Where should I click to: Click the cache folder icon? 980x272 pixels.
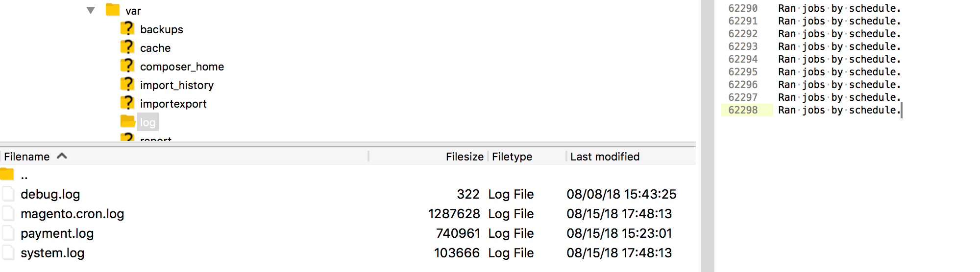(x=127, y=47)
